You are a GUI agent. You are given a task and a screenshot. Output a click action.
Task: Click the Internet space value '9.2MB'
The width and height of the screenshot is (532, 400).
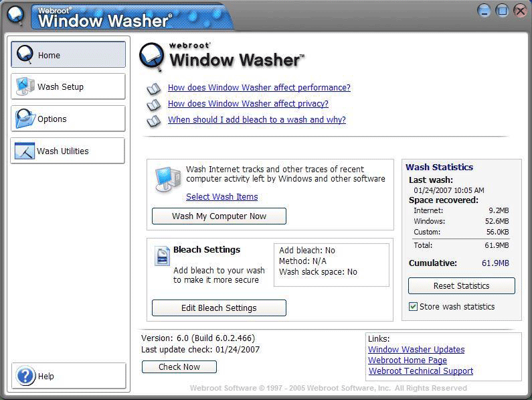499,210
